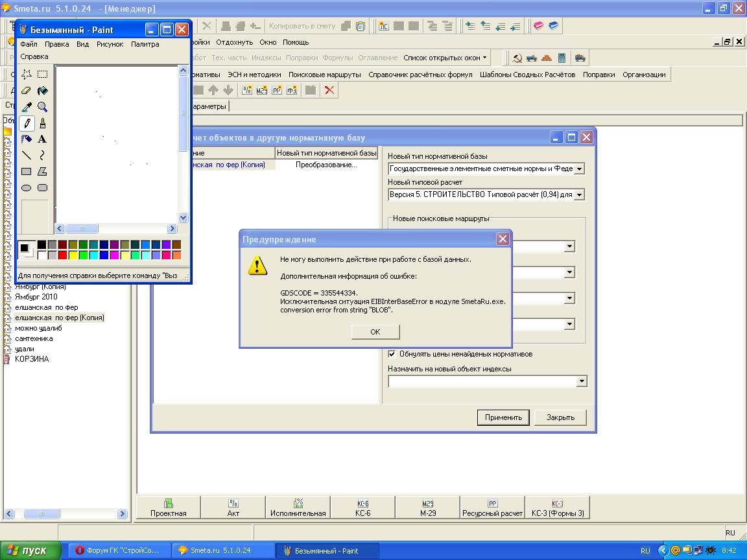Select Paint's free-form selection tool
The height and width of the screenshot is (560, 747).
click(x=27, y=75)
